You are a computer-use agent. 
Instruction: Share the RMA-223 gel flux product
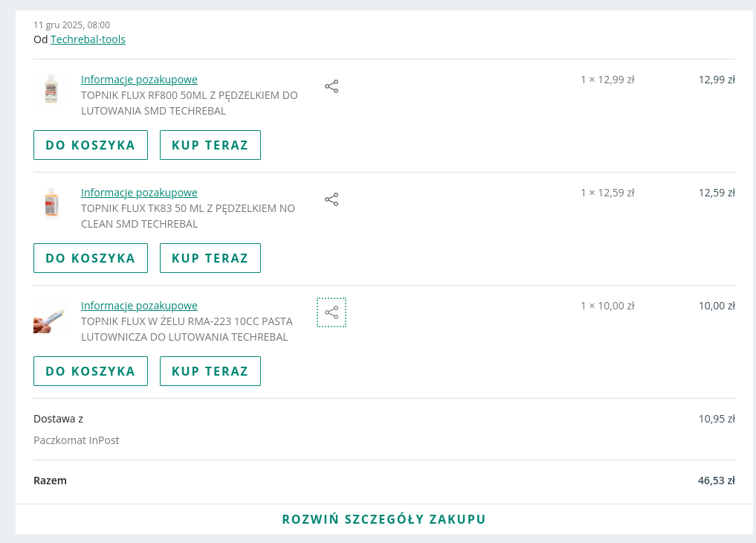tap(332, 312)
